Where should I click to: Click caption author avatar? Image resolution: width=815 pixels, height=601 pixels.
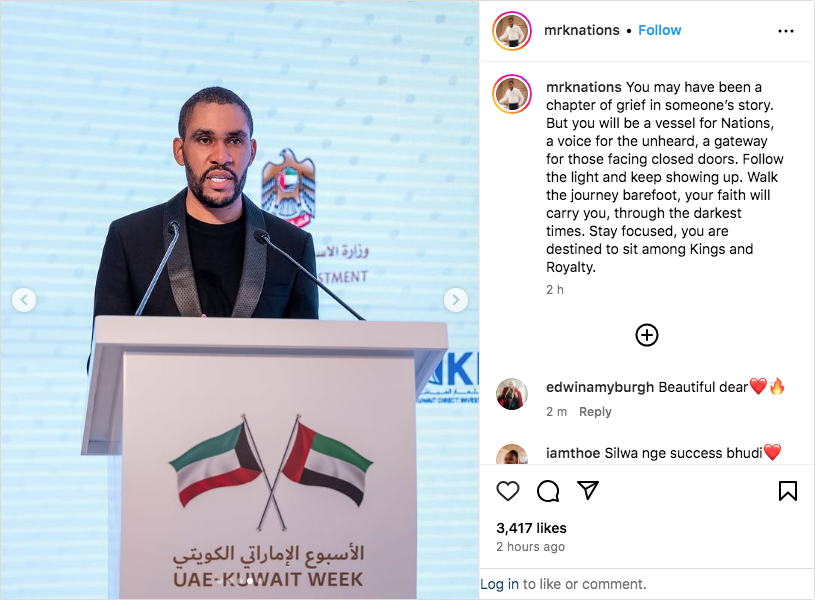[511, 94]
